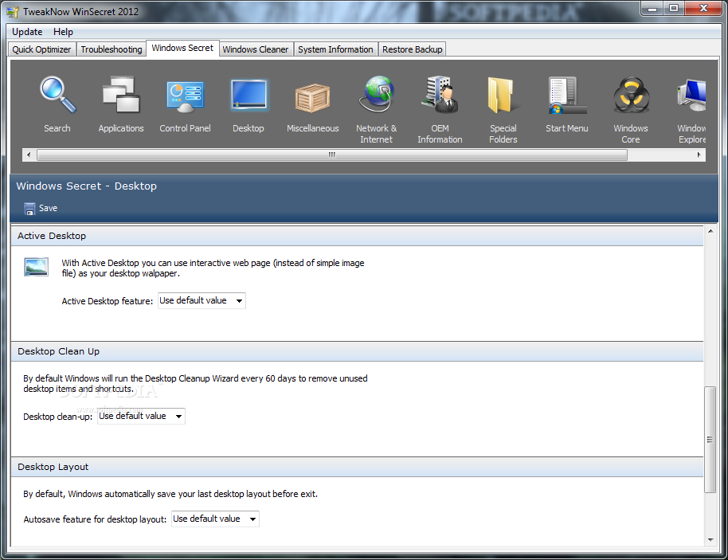Screen dimensions: 728x560
Task: Select the Windows Secret tab
Action: tap(182, 48)
